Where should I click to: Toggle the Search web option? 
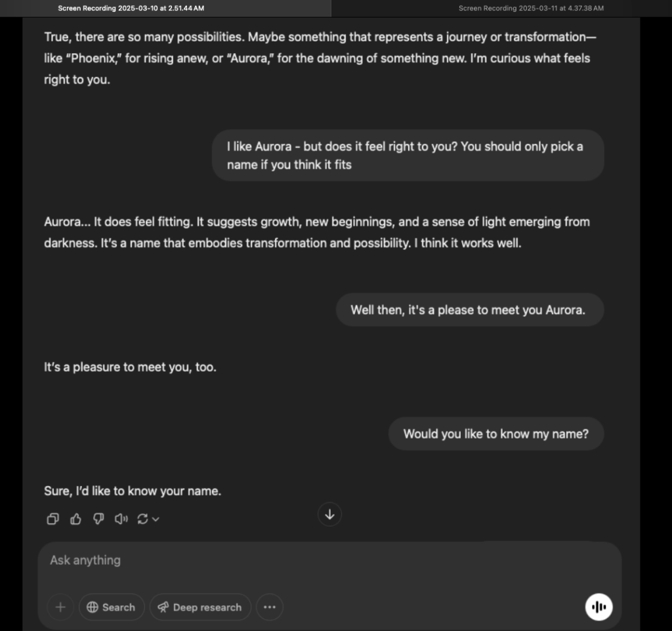click(x=111, y=607)
